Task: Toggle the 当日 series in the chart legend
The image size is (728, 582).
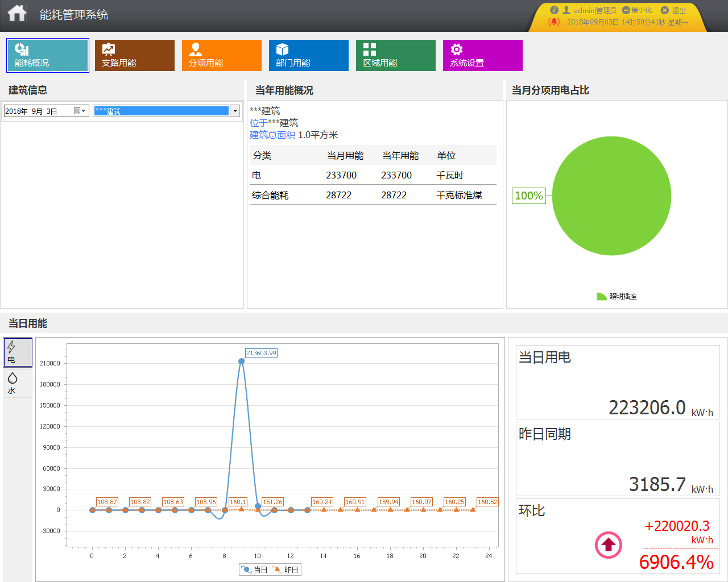Action: [x=254, y=569]
